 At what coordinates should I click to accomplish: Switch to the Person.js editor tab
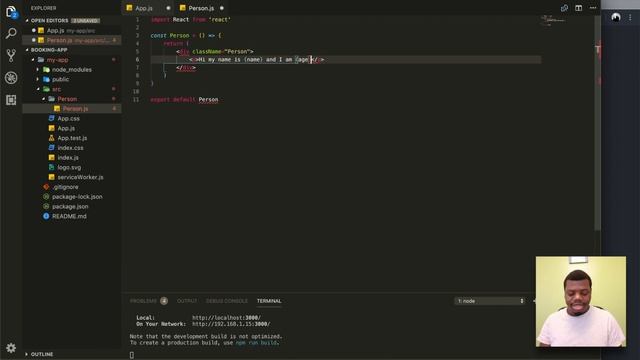[201, 8]
